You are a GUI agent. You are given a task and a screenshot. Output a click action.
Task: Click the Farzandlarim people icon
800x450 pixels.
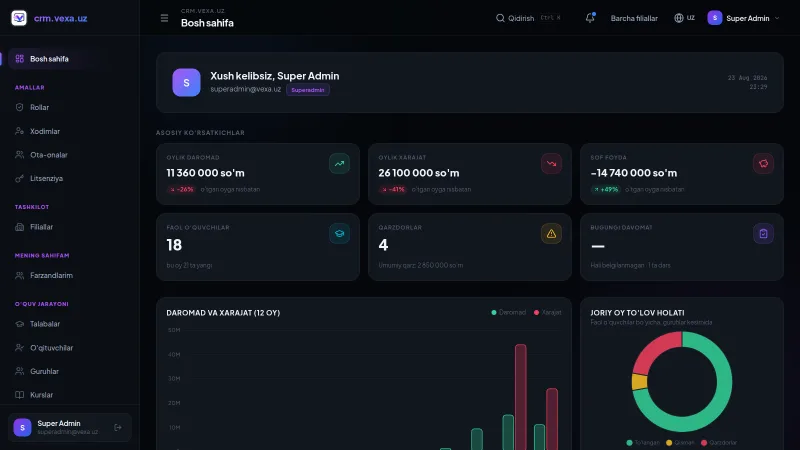[19, 276]
